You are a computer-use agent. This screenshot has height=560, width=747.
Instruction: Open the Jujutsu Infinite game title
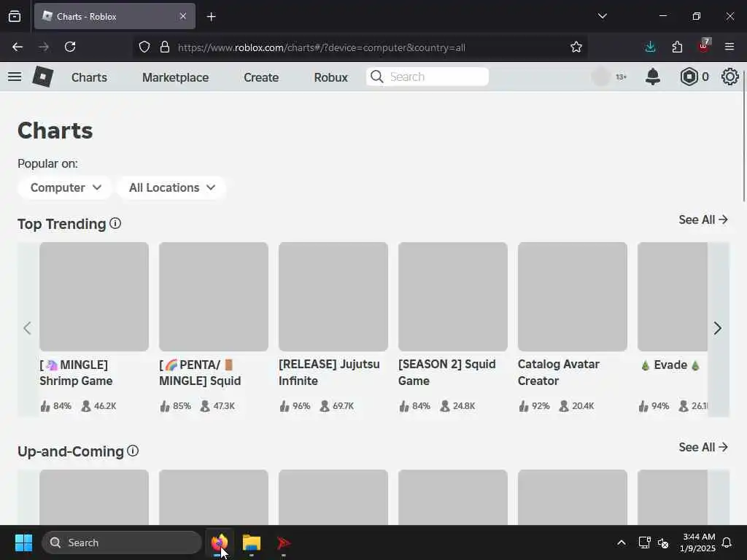point(329,373)
